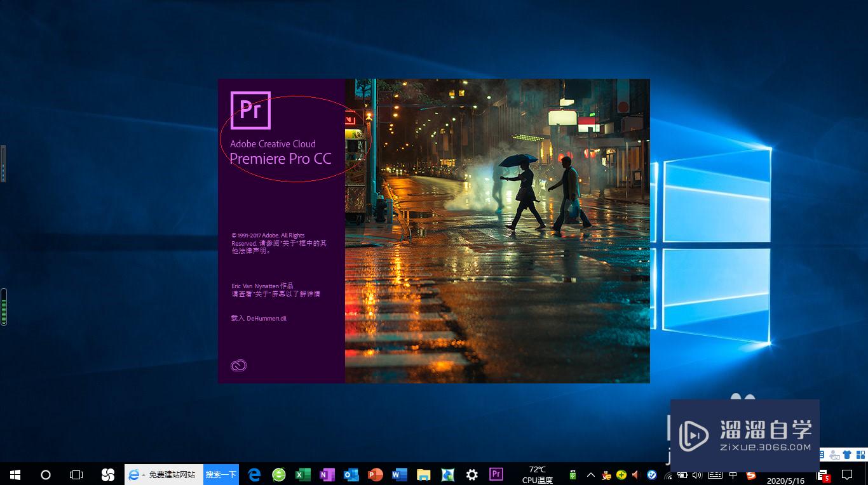Click the Adobe Creative Cloud text
The height and width of the screenshot is (485, 868).
coord(273,144)
